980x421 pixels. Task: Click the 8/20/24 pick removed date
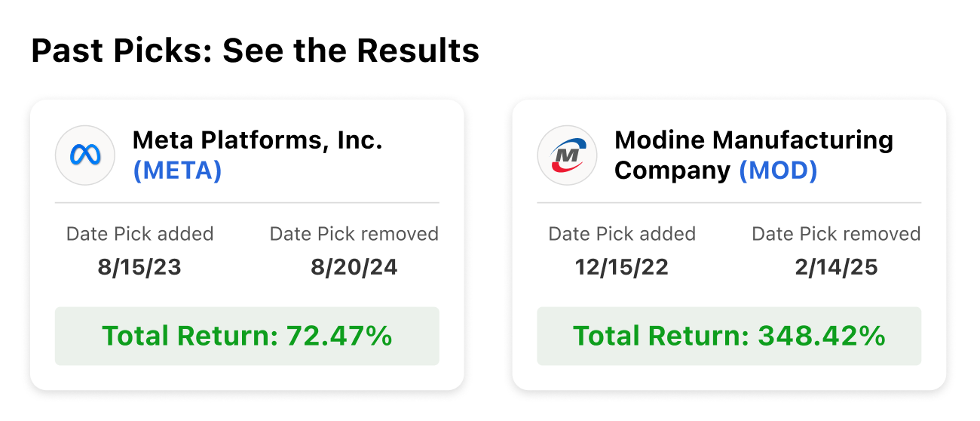tap(354, 268)
